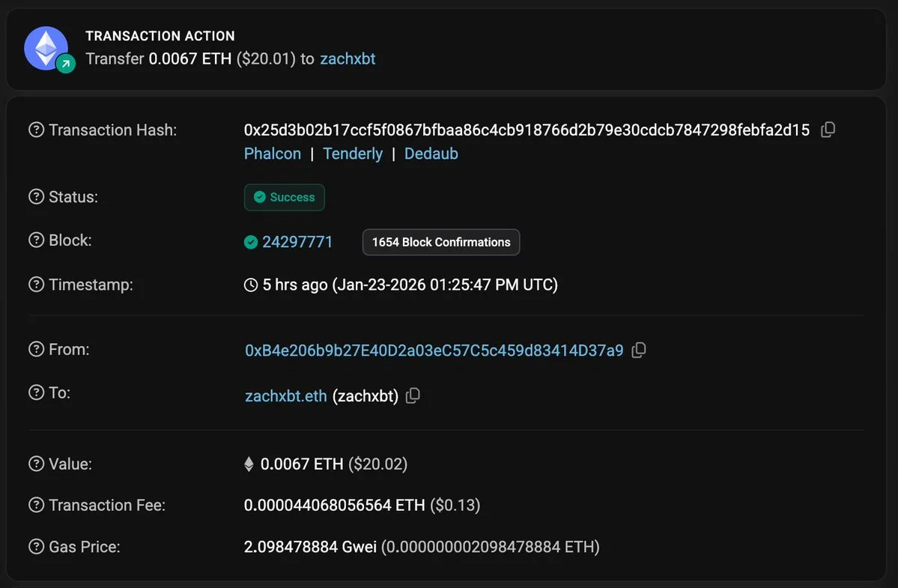
Task: Open the Tenderly link
Action: coord(353,154)
